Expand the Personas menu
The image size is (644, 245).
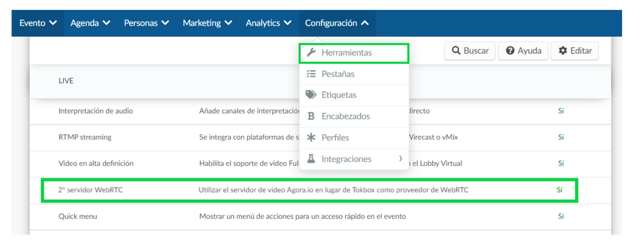click(147, 23)
